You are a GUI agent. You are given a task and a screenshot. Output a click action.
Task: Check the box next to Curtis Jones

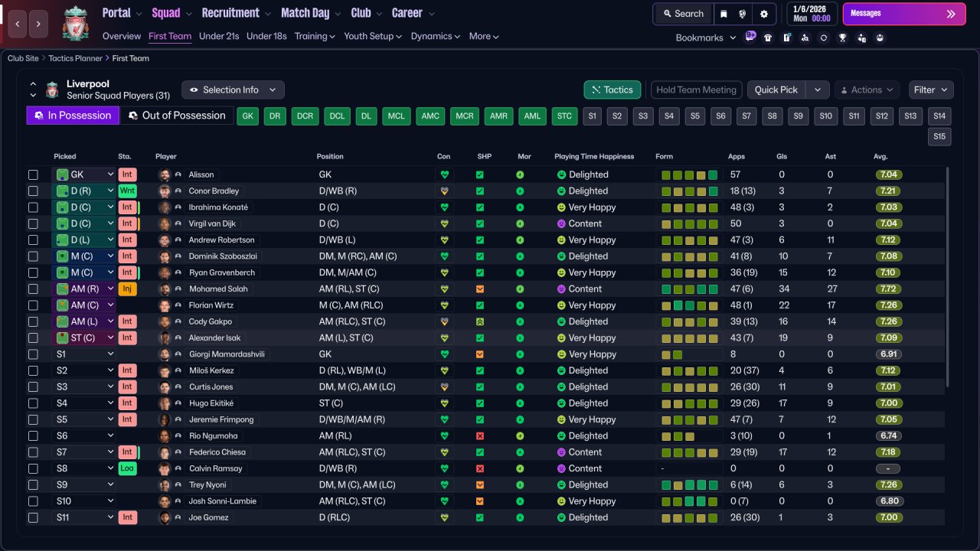(33, 387)
